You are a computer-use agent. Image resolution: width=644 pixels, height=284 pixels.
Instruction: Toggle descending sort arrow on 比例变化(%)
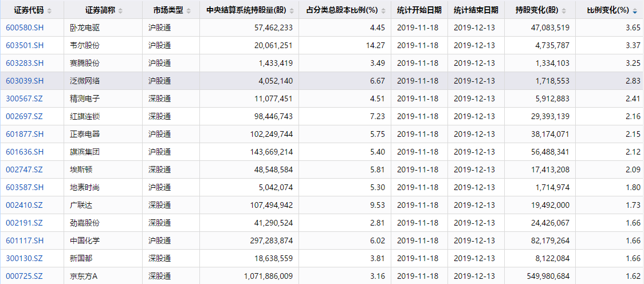click(635, 11)
